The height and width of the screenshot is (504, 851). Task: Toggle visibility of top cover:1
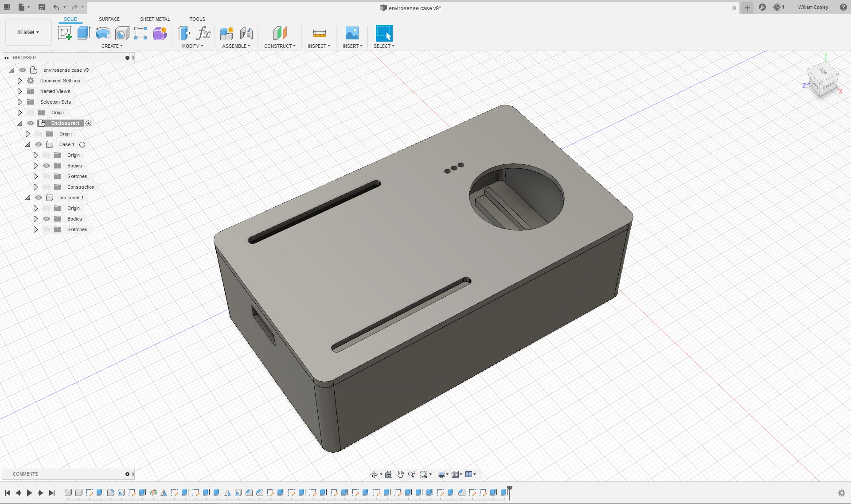pos(39,198)
